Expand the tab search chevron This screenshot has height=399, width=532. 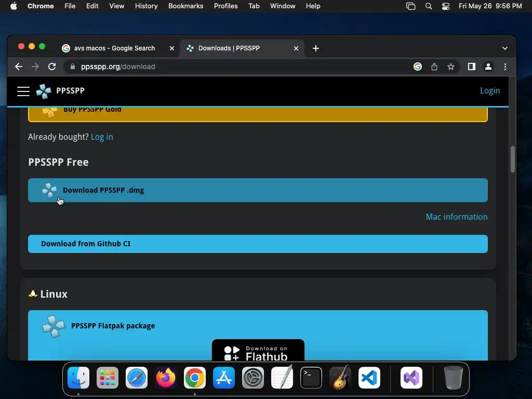(x=505, y=48)
